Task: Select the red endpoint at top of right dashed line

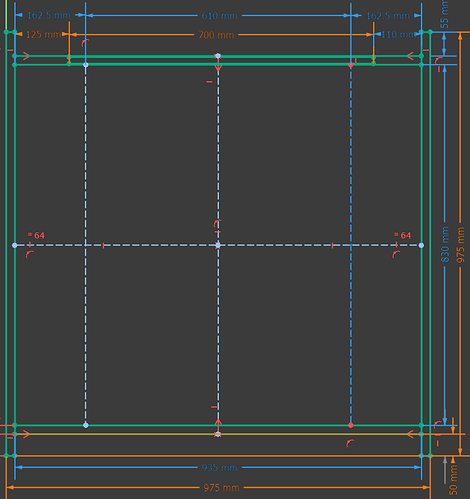Action: (x=351, y=65)
